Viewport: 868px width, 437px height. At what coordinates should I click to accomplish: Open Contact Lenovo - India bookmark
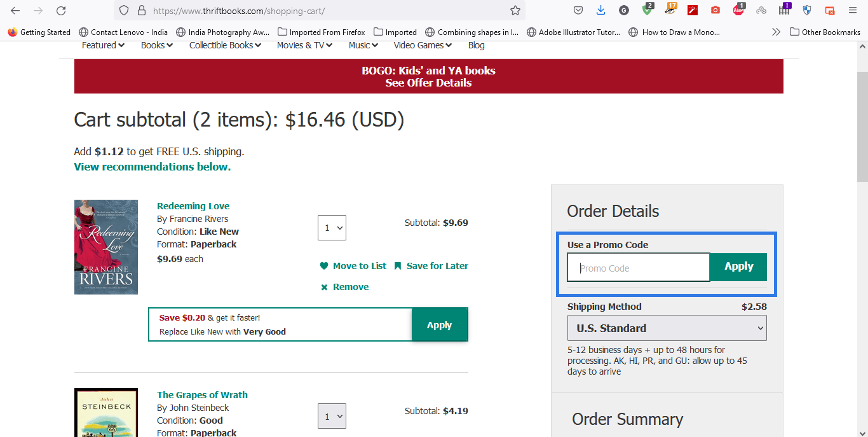click(x=123, y=32)
